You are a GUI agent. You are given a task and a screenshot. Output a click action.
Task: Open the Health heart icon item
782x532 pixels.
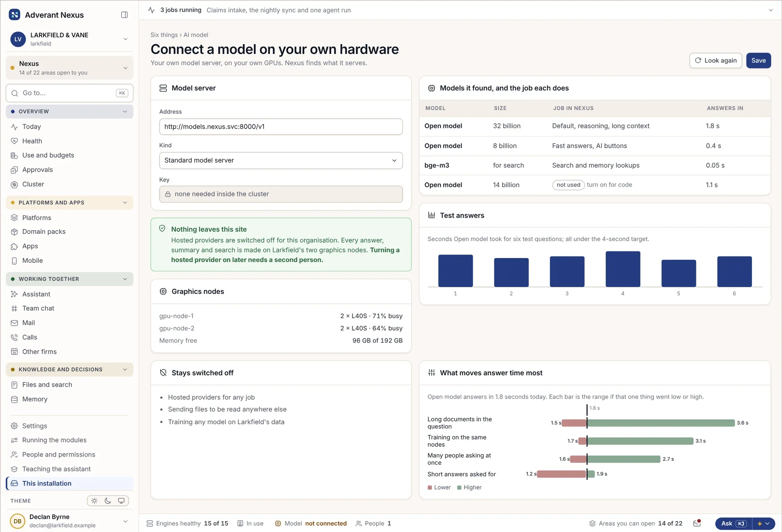point(14,141)
